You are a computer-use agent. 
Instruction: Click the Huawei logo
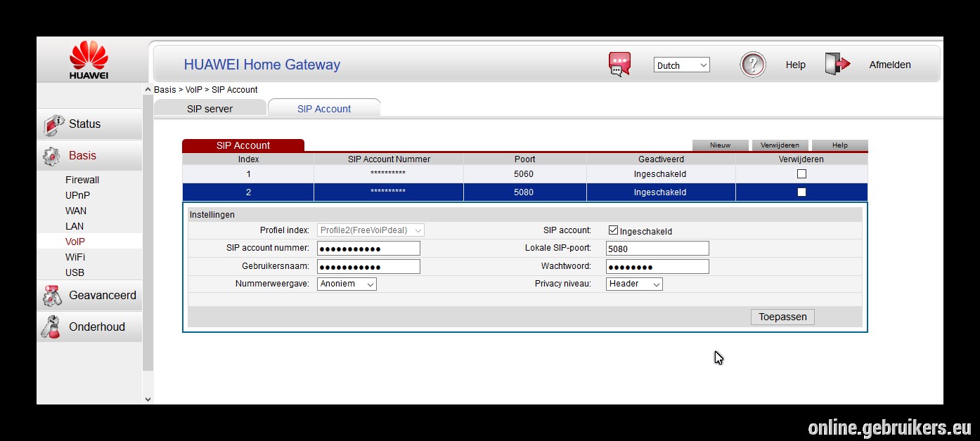89,60
